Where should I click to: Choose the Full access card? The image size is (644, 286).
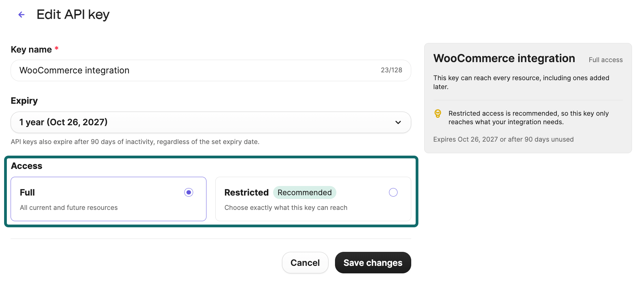point(108,199)
